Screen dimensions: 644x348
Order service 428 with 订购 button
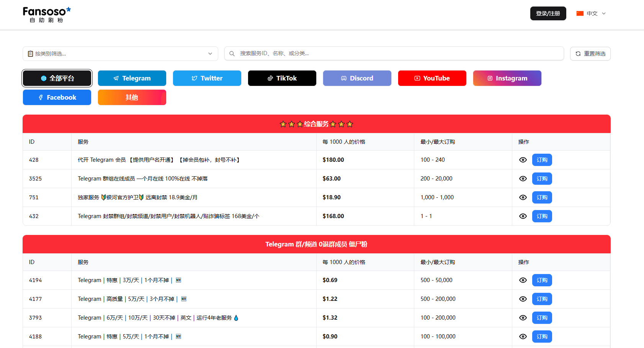[542, 160]
